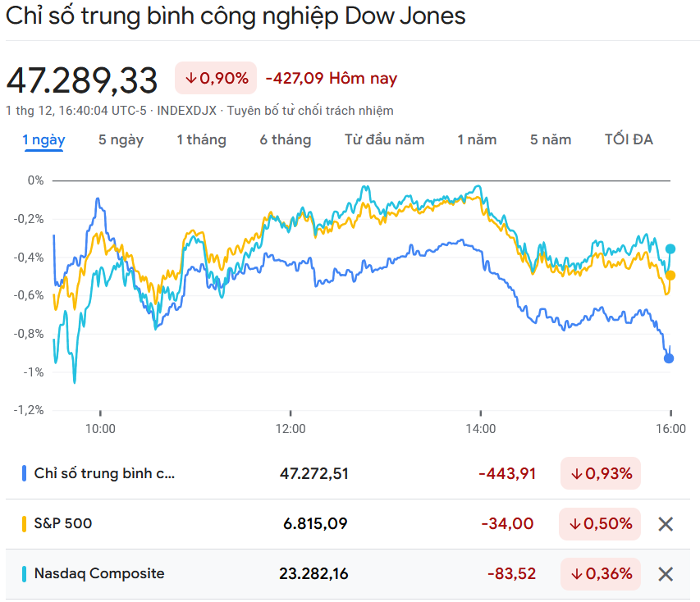700x602 pixels.
Task: Click the S&P 500 yellow endpoint dot
Action: (x=670, y=276)
